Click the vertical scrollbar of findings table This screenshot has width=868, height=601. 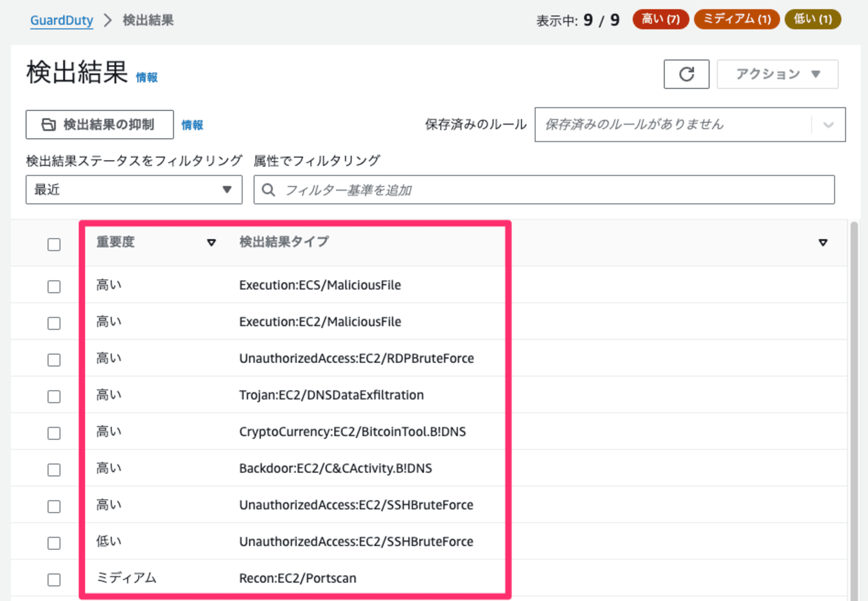[854, 410]
